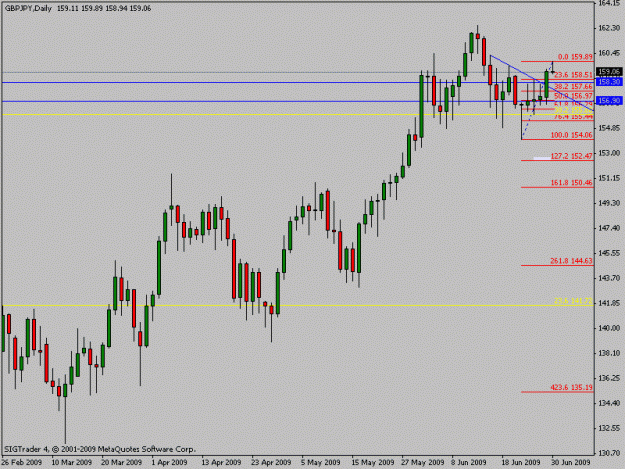This screenshot has width=625, height=469.
Task: Click the 145.55 price axis label
Action: click(609, 253)
